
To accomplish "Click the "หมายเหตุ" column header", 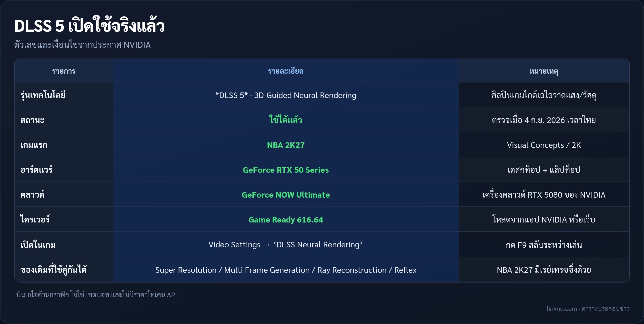I will tap(544, 71).
